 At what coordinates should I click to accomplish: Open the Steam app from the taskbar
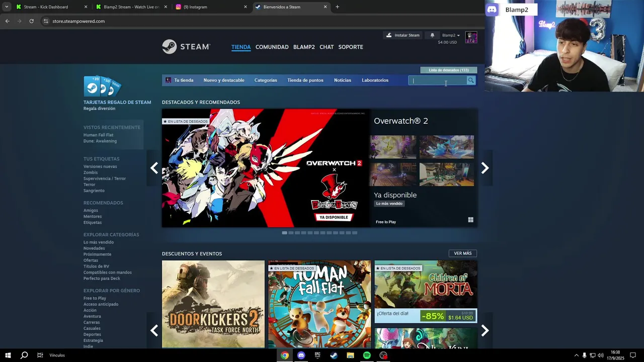click(334, 355)
